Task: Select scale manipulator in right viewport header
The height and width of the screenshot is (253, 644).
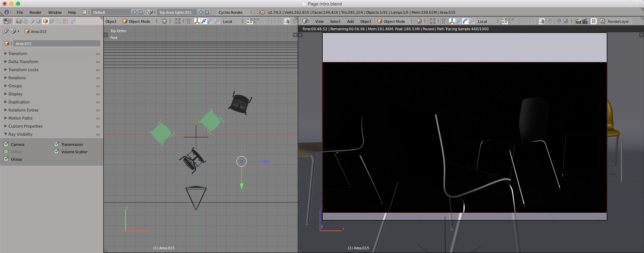Action: tap(472, 21)
